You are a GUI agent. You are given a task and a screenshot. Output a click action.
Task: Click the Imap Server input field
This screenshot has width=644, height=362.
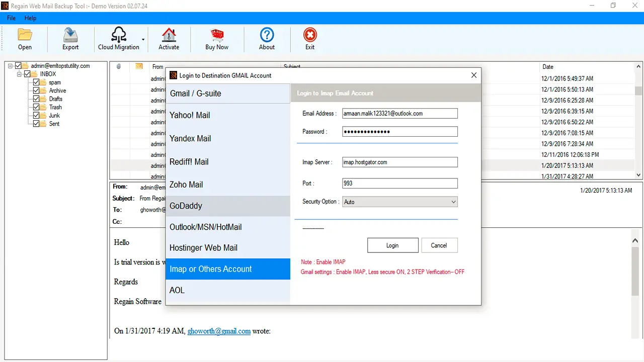(400, 162)
